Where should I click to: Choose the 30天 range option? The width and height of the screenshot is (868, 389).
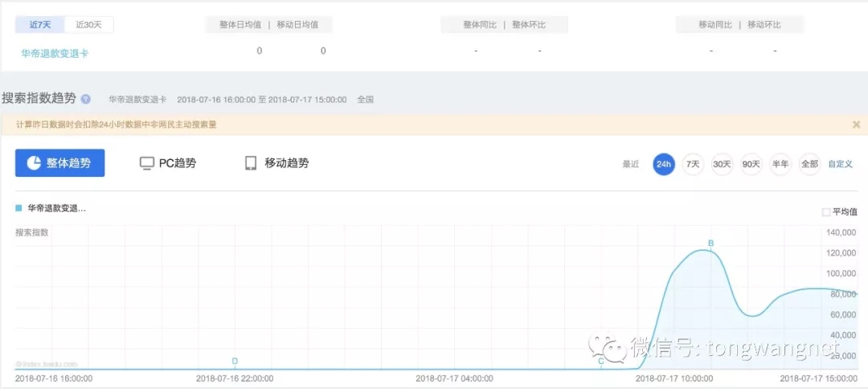tap(722, 164)
